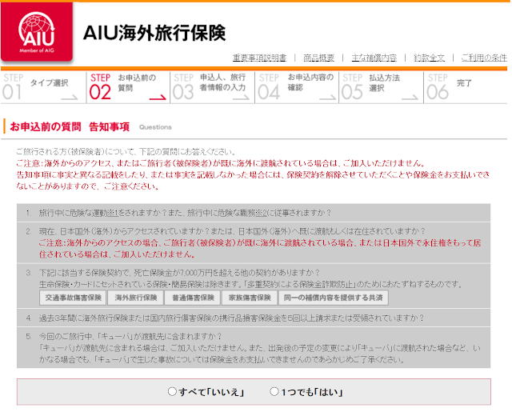The image size is (512, 420).
Task: Click question 2 about 海外からアクセス
Action: [254, 242]
